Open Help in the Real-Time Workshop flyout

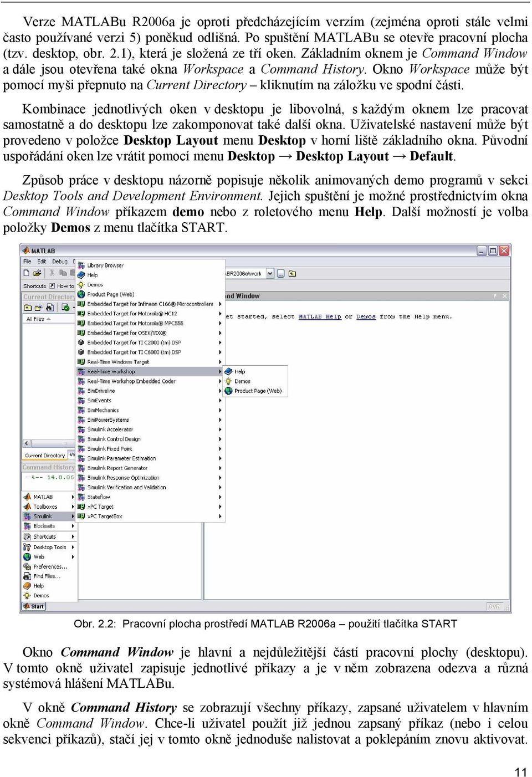click(x=255, y=372)
